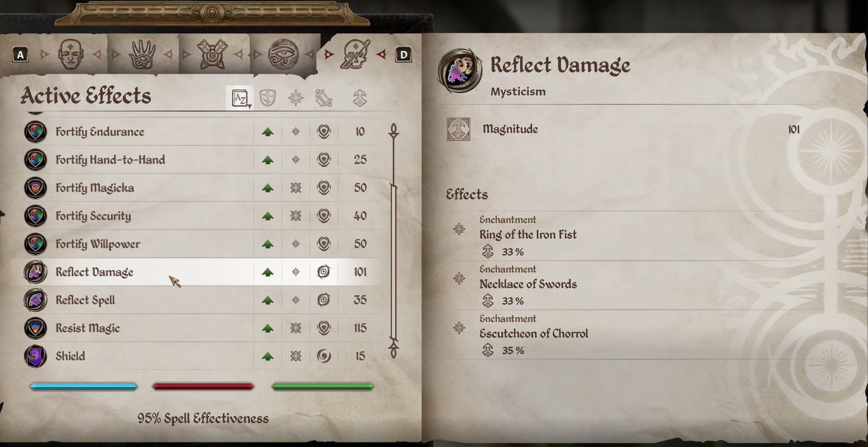Select the Escutcheon of Chorrol enchantment
The image size is (868, 447).
(x=534, y=334)
